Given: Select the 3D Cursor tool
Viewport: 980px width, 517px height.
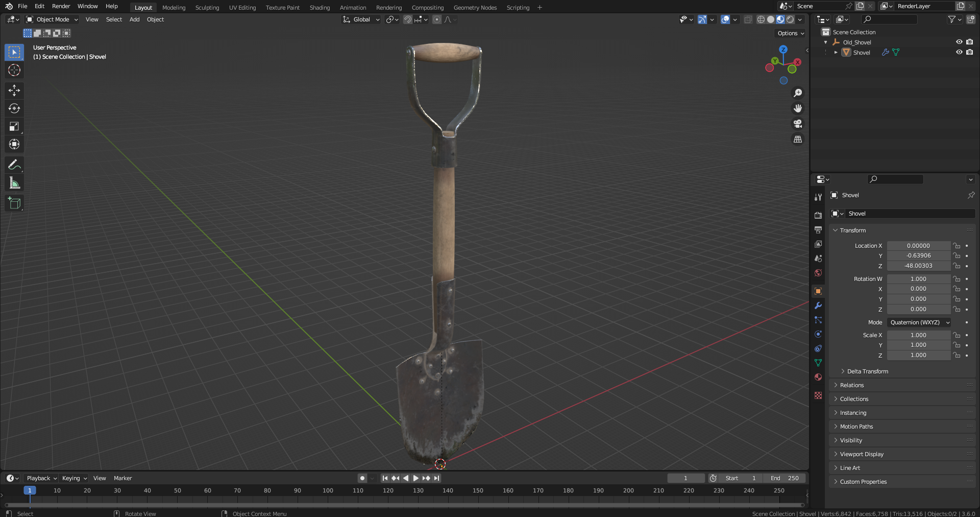Looking at the screenshot, I should pos(14,70).
